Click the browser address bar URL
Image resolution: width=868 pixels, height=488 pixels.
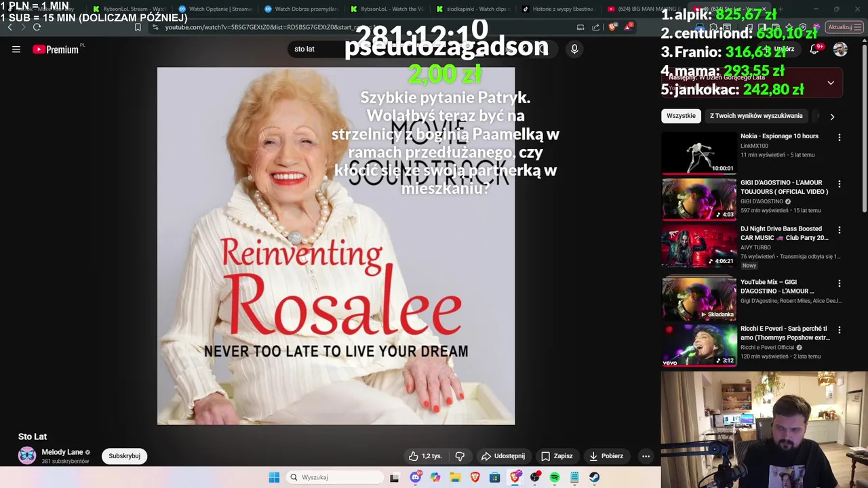(x=271, y=27)
